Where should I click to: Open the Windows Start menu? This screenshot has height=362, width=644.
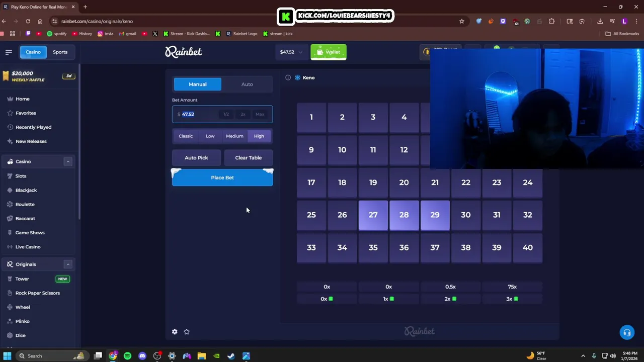pos(7,356)
